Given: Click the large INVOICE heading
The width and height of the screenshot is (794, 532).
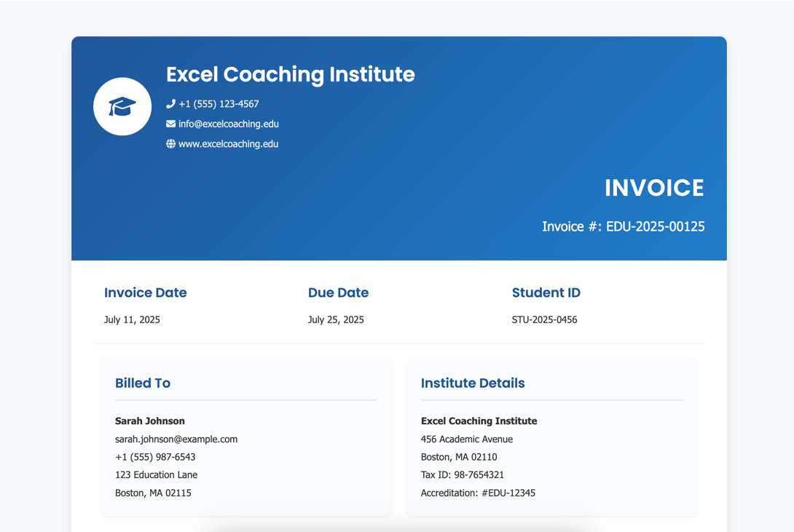Looking at the screenshot, I should pos(653,188).
